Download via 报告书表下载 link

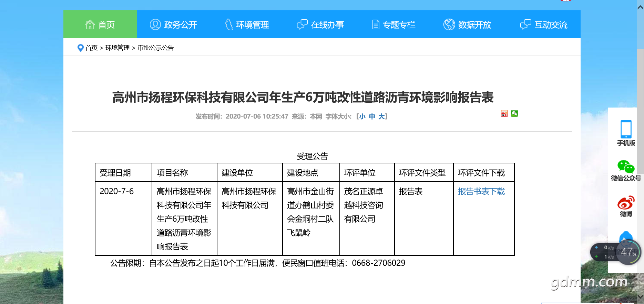click(481, 192)
